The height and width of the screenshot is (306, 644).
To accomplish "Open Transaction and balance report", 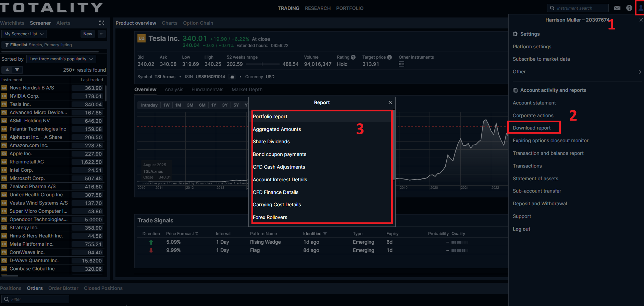I will (x=548, y=153).
